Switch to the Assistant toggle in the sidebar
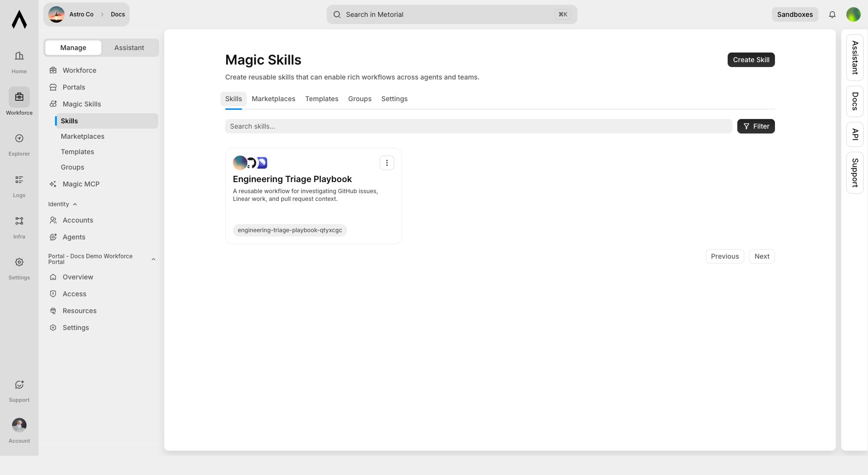The height and width of the screenshot is (475, 868). [129, 48]
